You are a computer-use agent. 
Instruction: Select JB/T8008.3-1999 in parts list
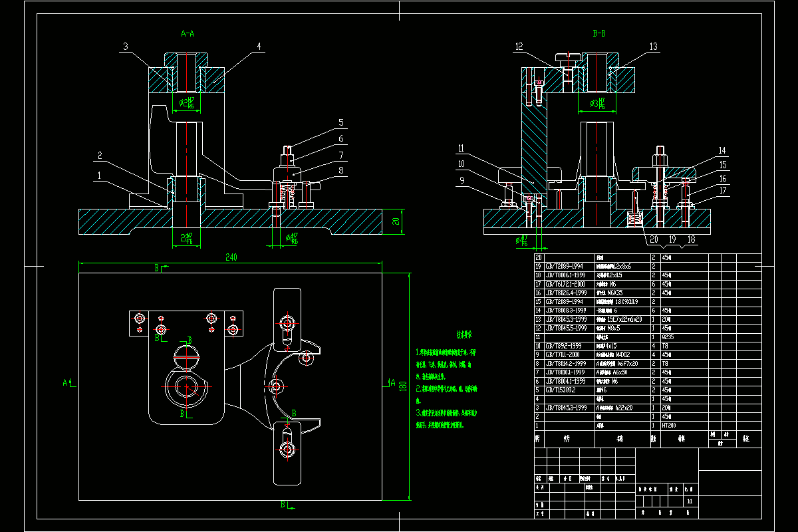tap(566, 311)
